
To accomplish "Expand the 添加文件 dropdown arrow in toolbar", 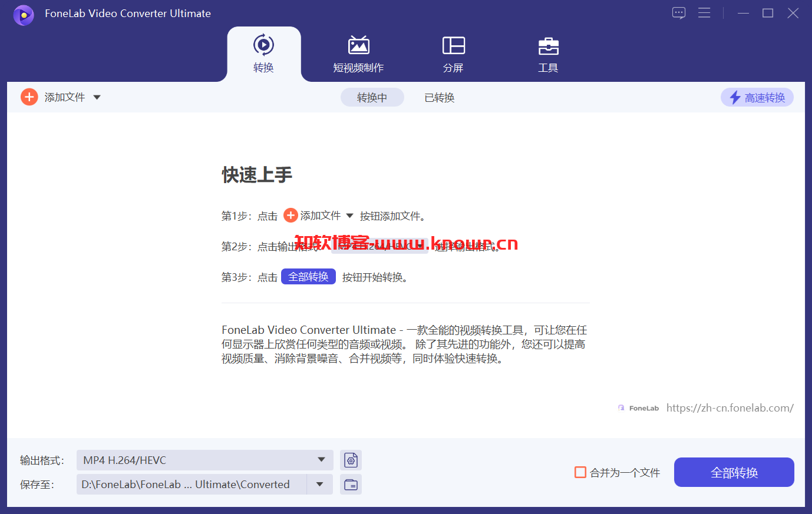I will 97,97.
